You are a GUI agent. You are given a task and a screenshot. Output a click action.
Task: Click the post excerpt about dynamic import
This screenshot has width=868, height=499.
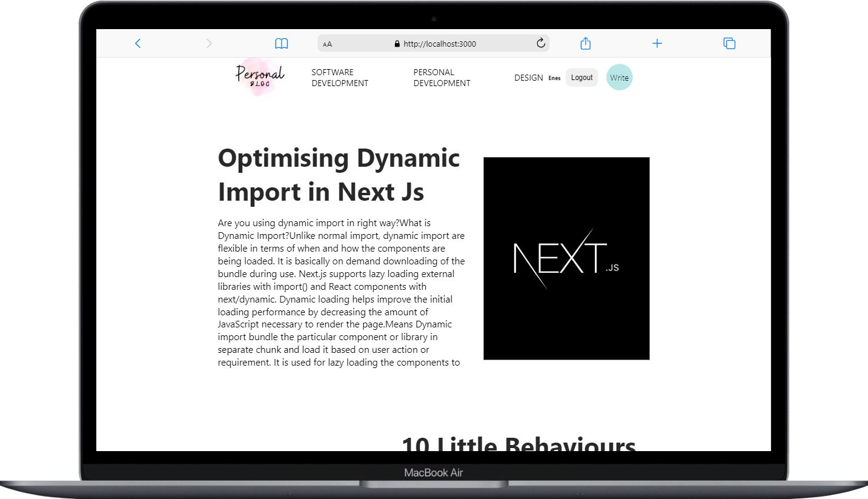pyautogui.click(x=342, y=293)
